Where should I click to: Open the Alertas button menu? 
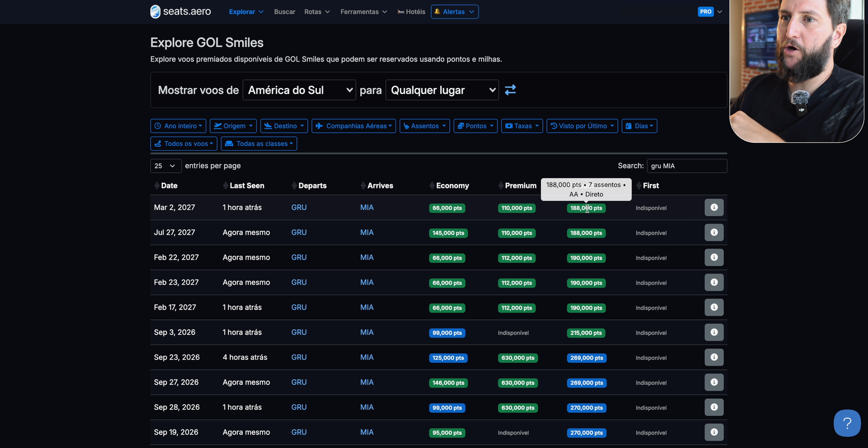455,12
